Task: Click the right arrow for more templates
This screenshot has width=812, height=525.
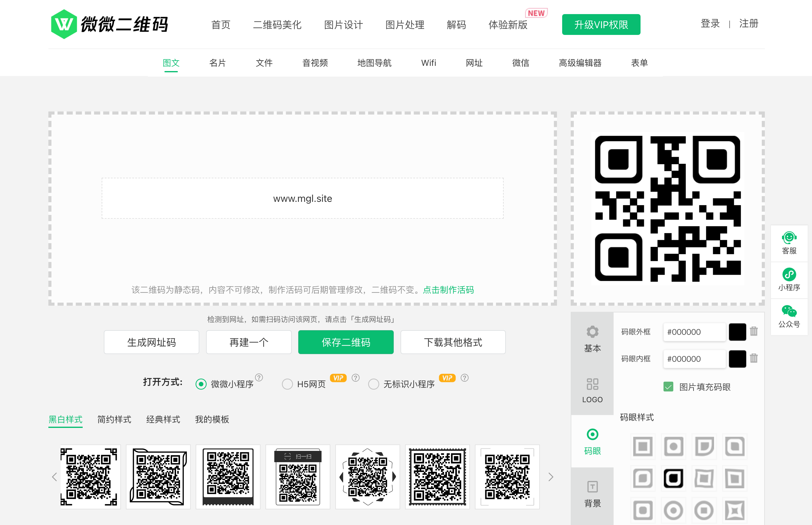Action: pos(551,477)
